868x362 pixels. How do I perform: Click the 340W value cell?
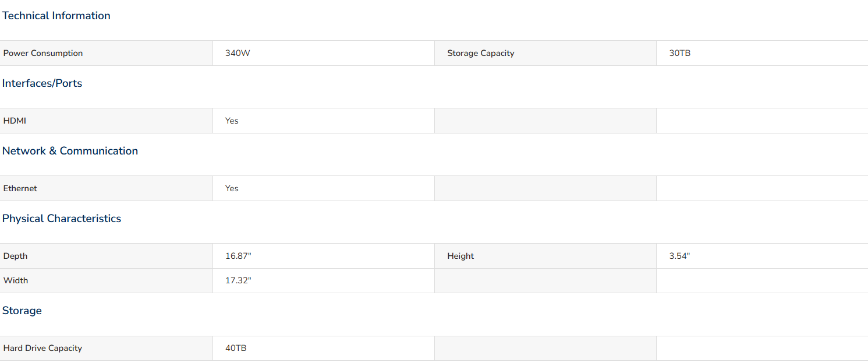323,53
